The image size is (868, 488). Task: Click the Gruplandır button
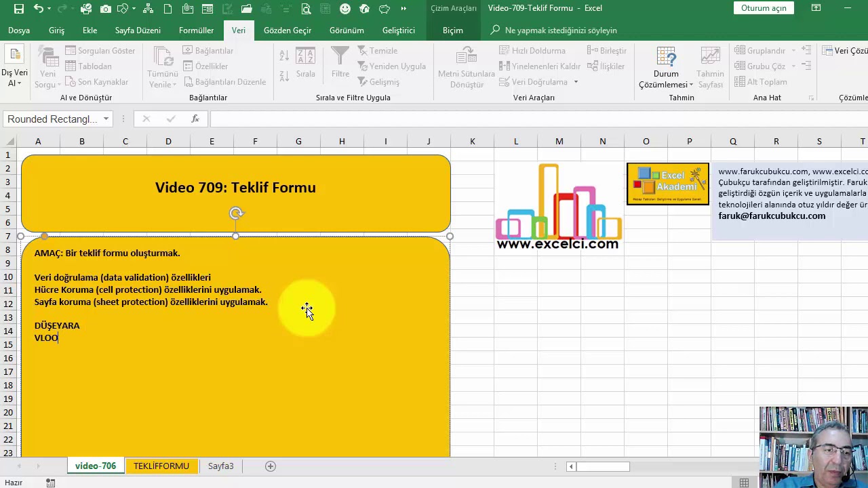coord(759,51)
